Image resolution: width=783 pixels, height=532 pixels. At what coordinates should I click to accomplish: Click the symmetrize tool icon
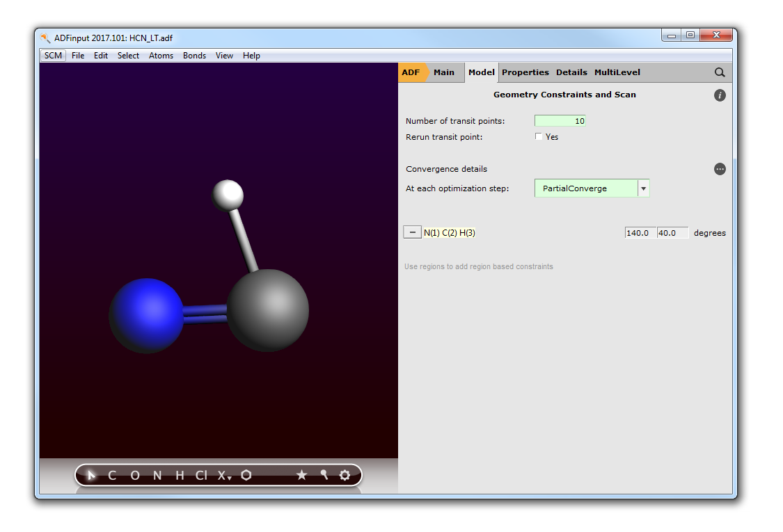324,474
